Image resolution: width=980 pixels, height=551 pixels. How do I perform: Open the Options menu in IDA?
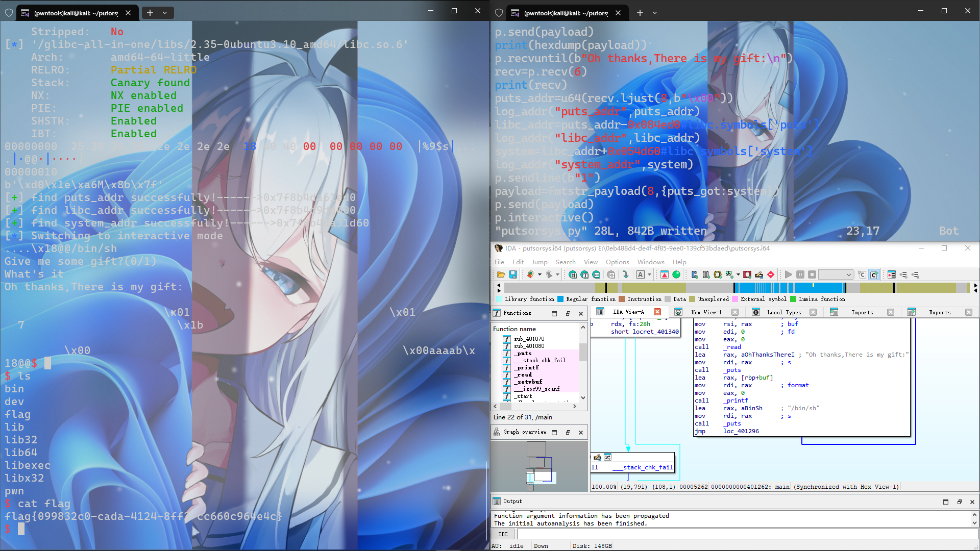click(x=617, y=262)
